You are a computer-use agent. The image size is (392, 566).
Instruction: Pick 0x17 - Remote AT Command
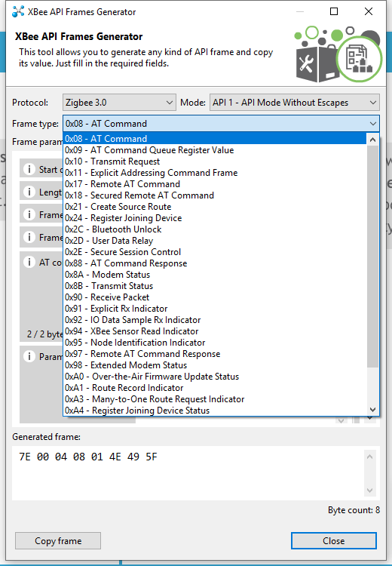pyautogui.click(x=215, y=184)
